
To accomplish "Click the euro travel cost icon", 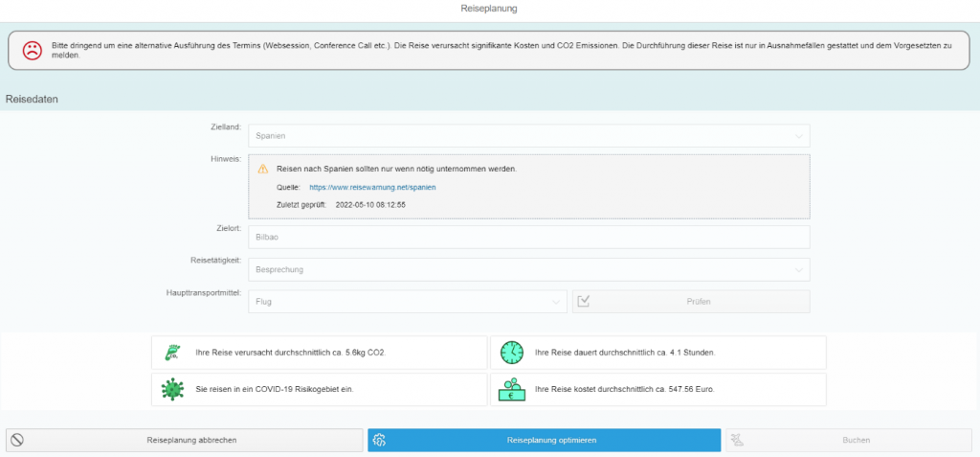I will tap(512, 389).
